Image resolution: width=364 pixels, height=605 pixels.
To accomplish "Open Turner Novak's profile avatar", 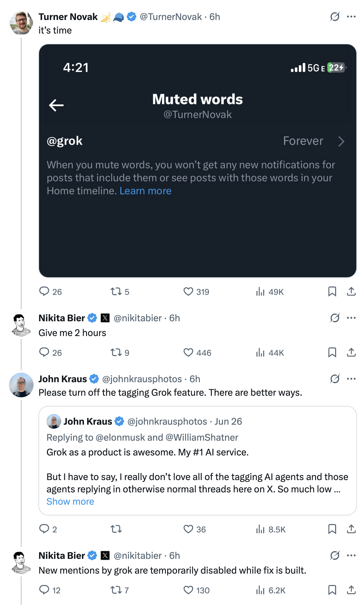I will tap(21, 22).
